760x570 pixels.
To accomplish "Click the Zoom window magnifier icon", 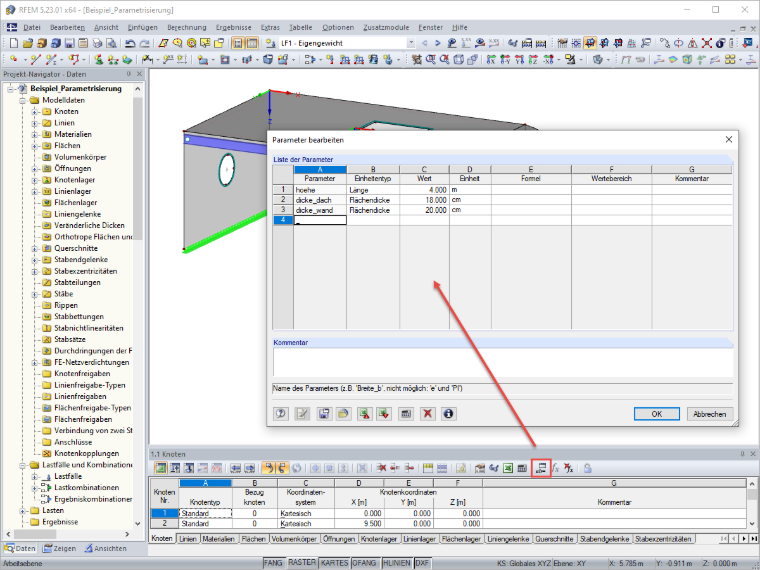I will pyautogui.click(x=430, y=60).
